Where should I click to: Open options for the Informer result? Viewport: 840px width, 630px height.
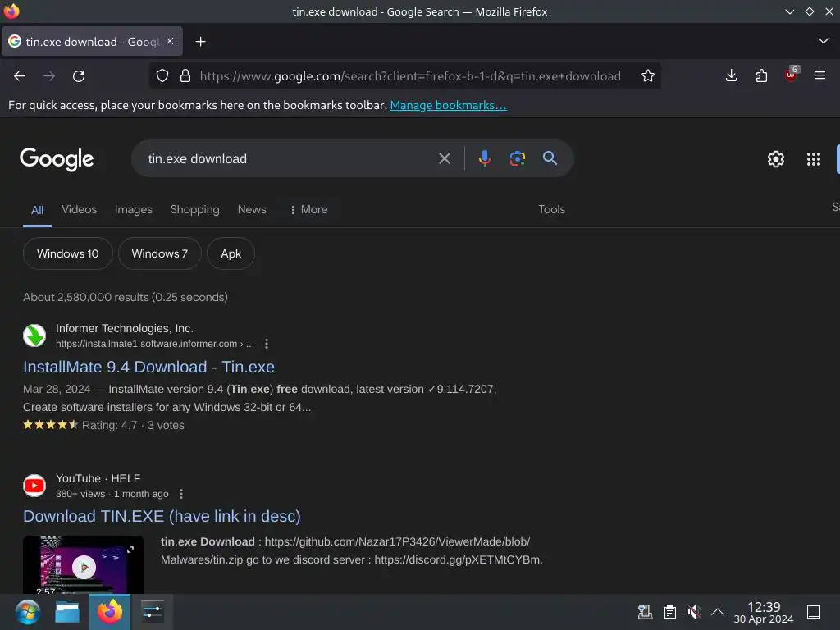[x=267, y=344]
